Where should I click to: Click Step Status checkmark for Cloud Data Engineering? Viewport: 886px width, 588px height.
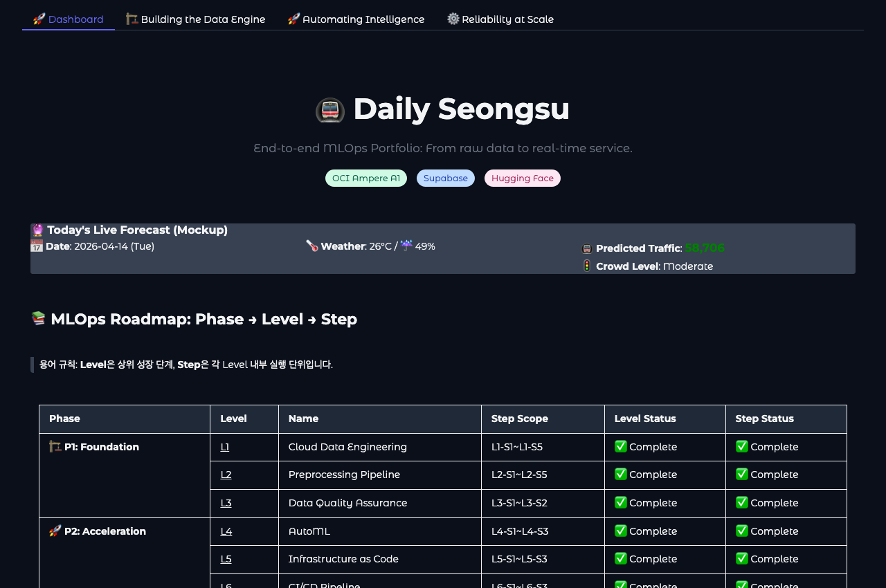pyautogui.click(x=742, y=447)
